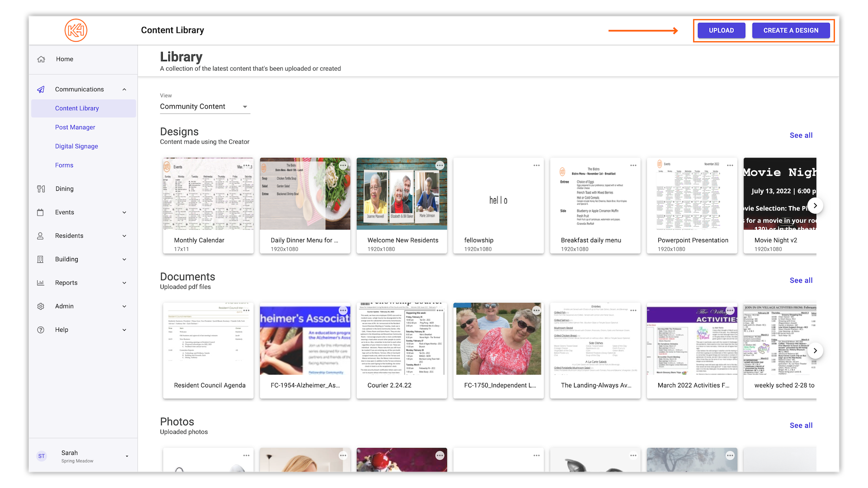Click the ST user avatar
This screenshot has width=868, height=488.
point(42,456)
